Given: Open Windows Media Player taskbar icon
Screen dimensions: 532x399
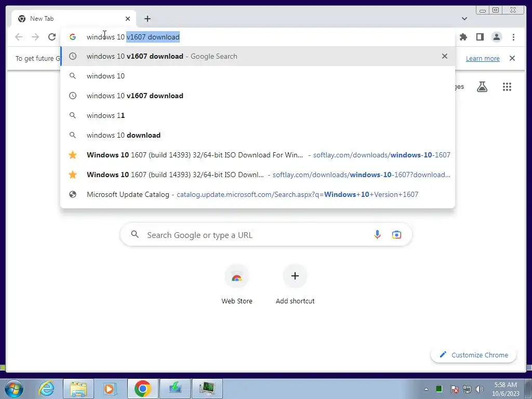Looking at the screenshot, I should pyautogui.click(x=109, y=389).
